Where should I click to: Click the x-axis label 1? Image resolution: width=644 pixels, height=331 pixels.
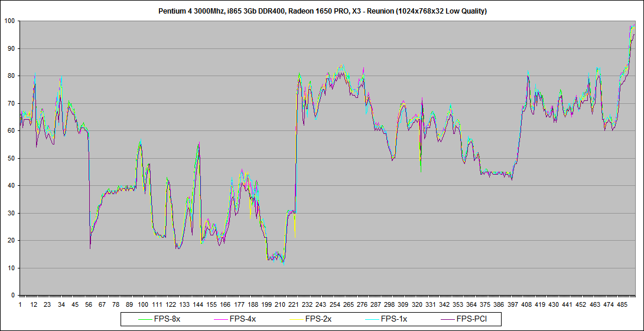[x=20, y=305]
